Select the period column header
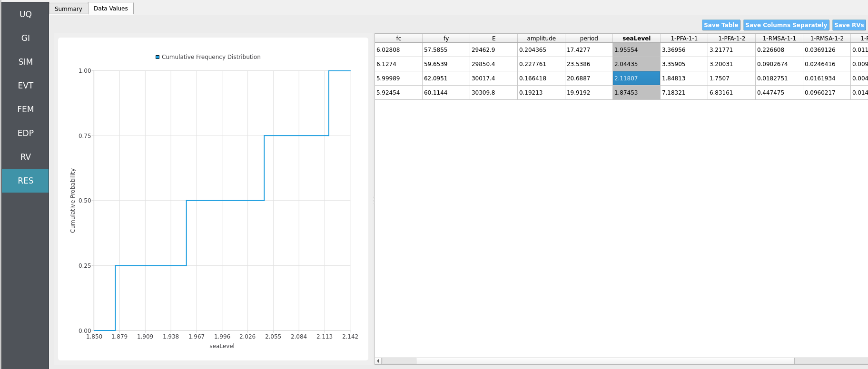Screen dimensions: 868x369 pos(589,38)
